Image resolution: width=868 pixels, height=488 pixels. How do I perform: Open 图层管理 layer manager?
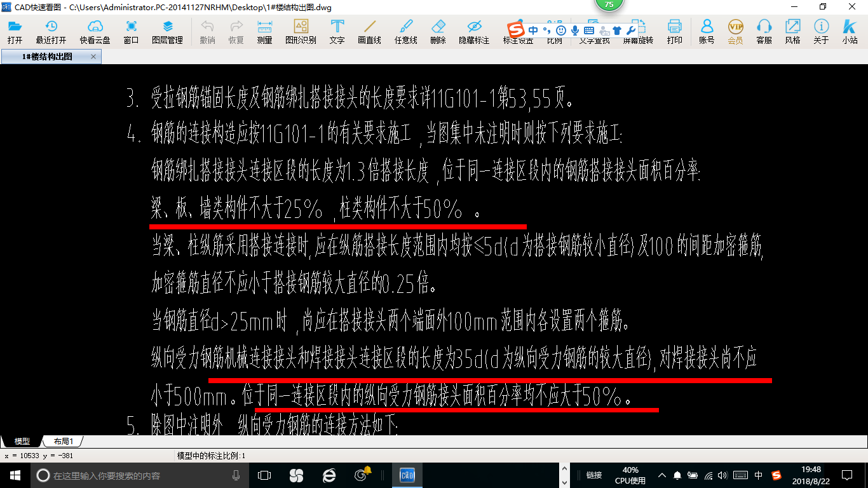[x=167, y=32]
